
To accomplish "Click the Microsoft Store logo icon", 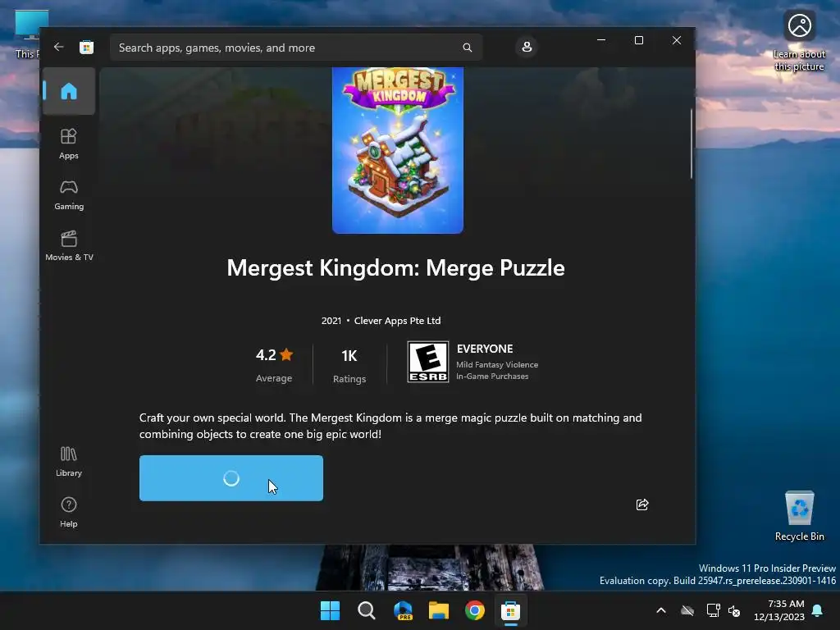I will pyautogui.click(x=86, y=48).
